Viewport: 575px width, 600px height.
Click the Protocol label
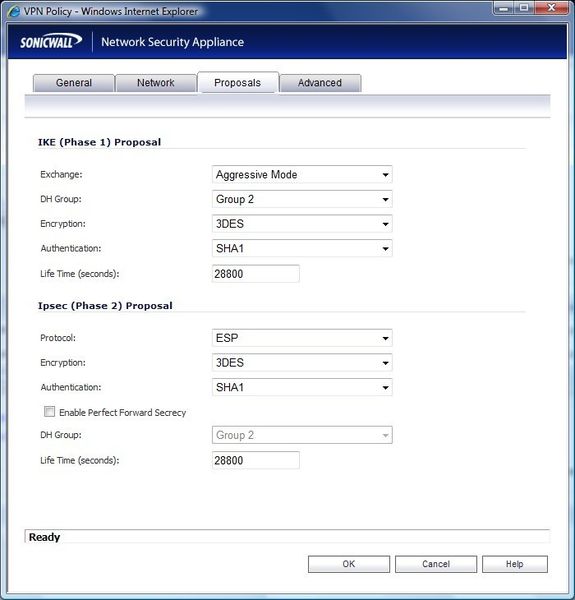[58, 338]
